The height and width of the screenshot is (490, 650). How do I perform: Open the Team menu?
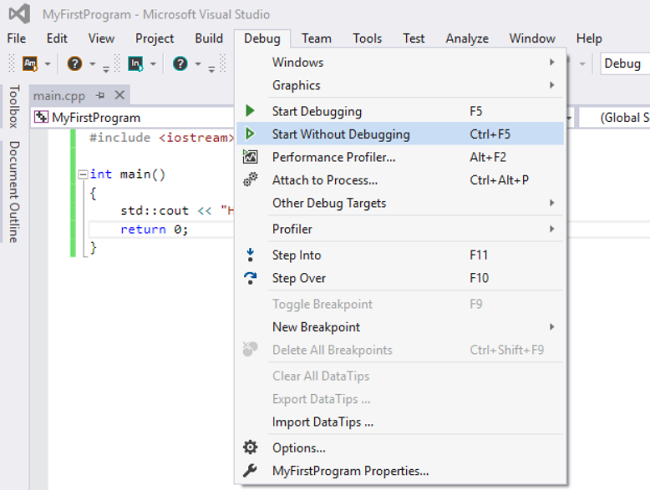[x=316, y=38]
